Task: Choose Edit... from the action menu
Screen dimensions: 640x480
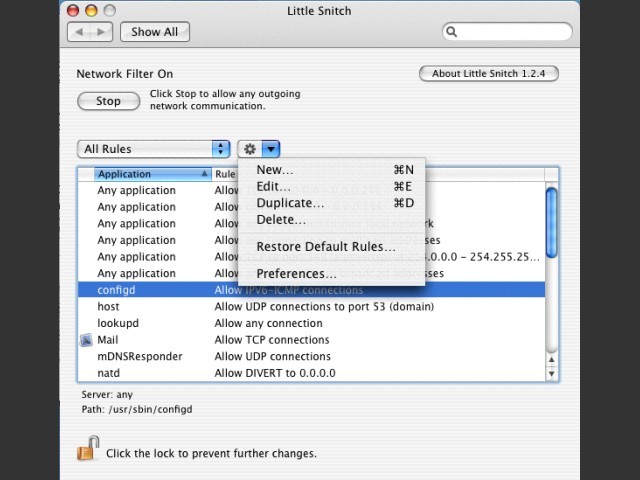Action: tap(331, 187)
